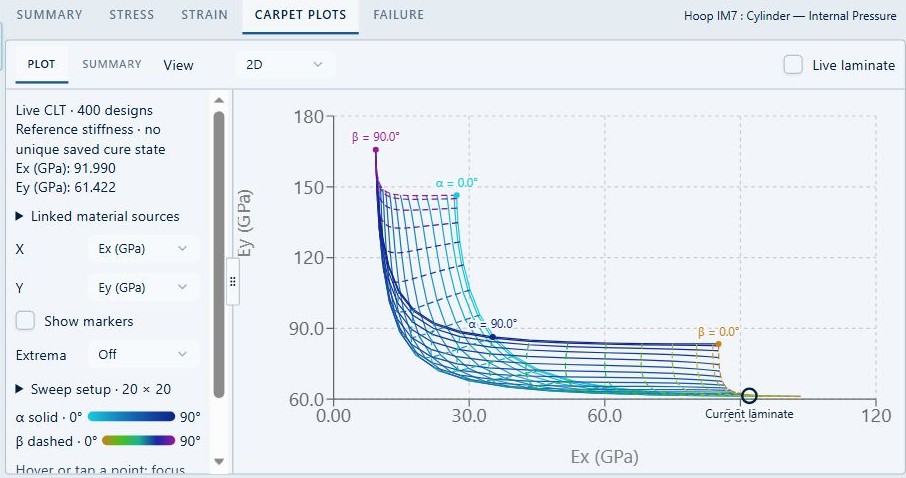Click the α = 90.0° endpoint marker
The height and width of the screenshot is (478, 906).
[492, 336]
